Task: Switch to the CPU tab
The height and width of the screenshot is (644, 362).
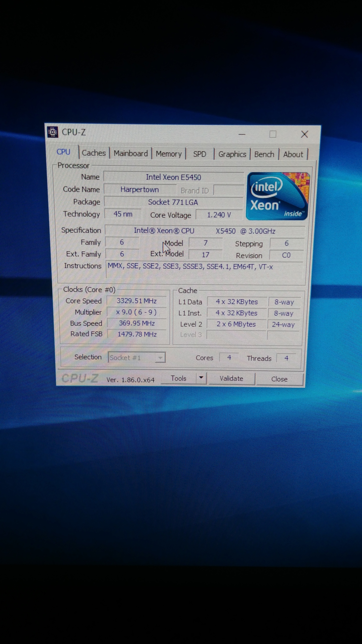Action: pyautogui.click(x=63, y=152)
